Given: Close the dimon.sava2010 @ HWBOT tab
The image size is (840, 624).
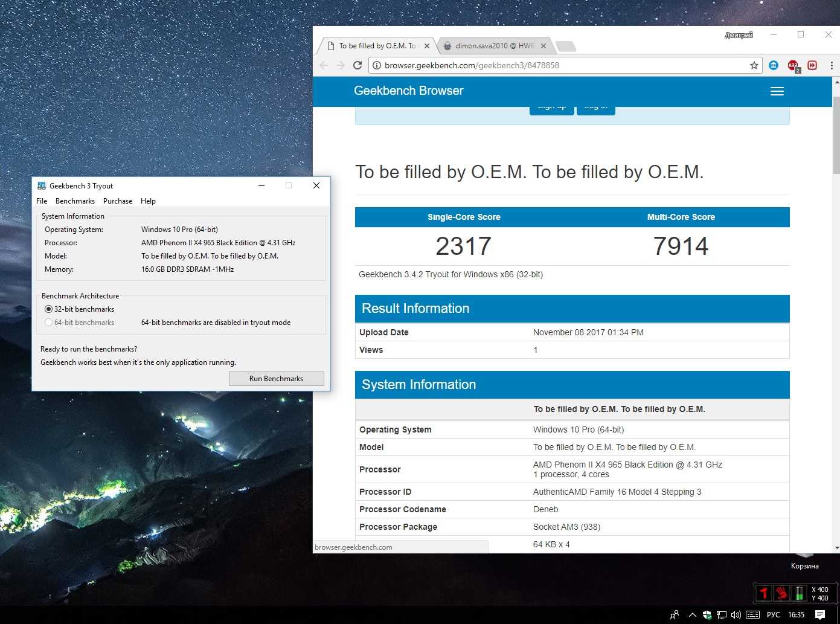Looking at the screenshot, I should click(543, 46).
